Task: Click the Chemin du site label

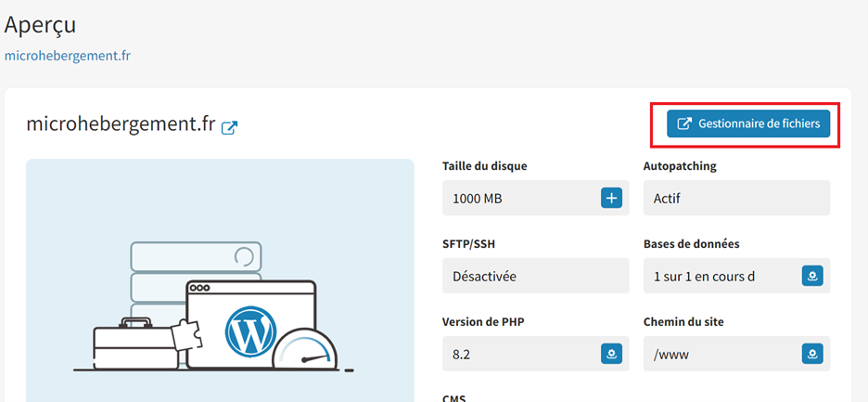Action: click(683, 321)
